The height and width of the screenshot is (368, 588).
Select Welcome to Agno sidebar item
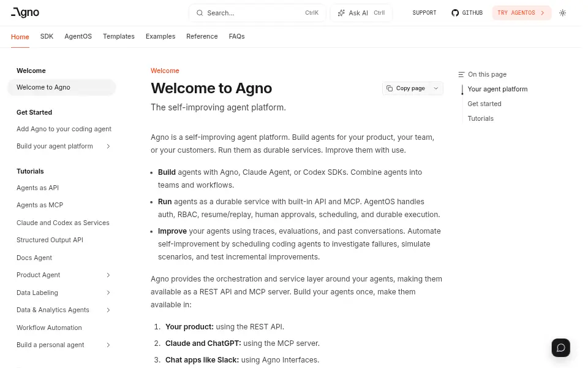61,87
